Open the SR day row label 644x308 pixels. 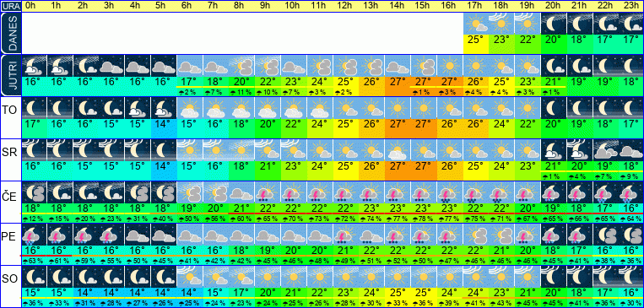click(x=9, y=153)
